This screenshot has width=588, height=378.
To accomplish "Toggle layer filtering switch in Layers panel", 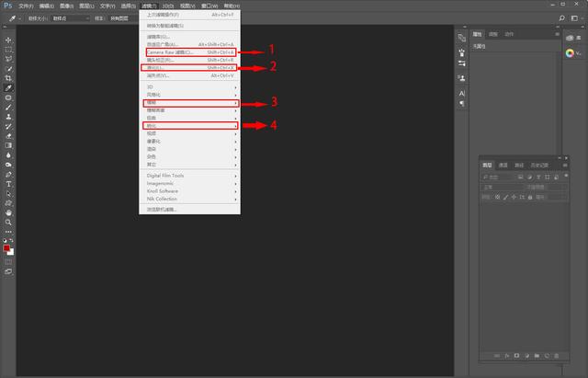I will click(566, 176).
